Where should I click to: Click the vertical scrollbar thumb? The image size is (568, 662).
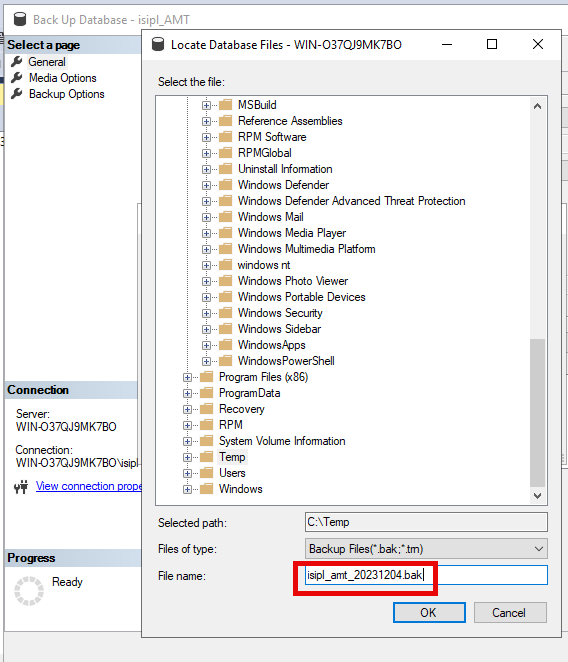click(x=538, y=412)
